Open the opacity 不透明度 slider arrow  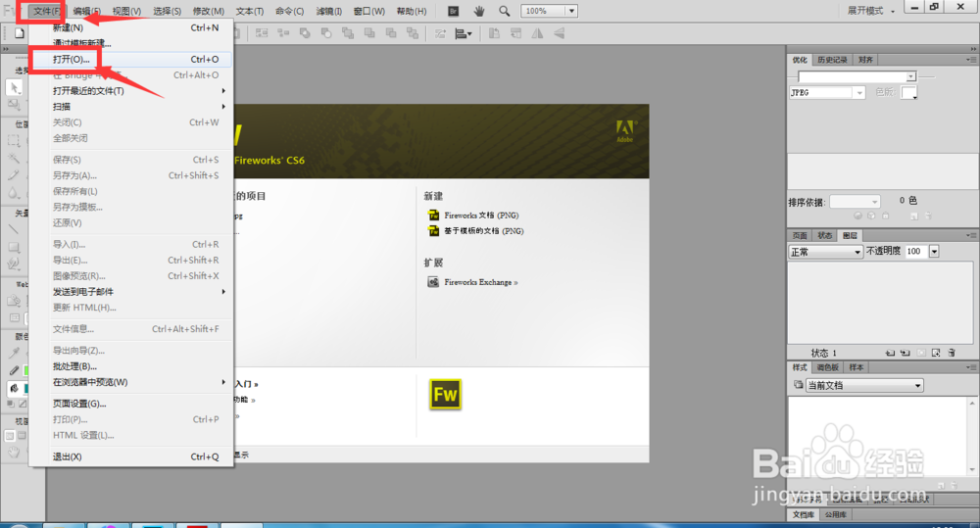934,251
